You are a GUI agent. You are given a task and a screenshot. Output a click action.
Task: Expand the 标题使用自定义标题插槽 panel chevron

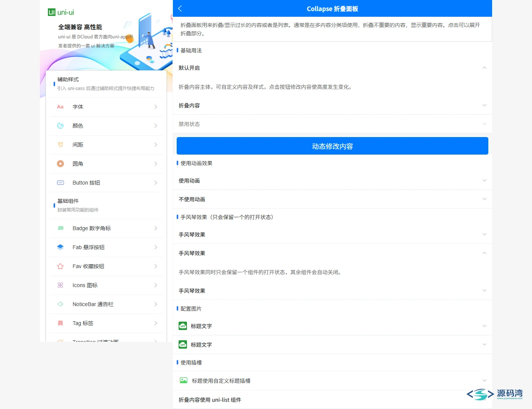click(x=484, y=381)
